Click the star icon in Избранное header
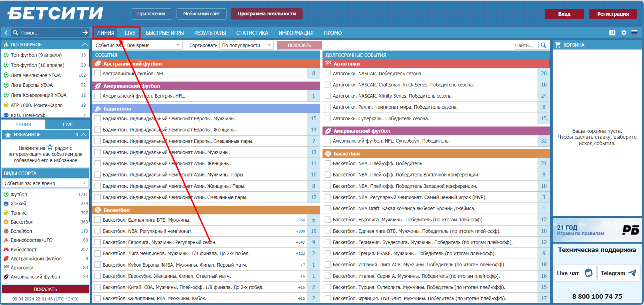This screenshot has width=644, height=305. click(8, 135)
